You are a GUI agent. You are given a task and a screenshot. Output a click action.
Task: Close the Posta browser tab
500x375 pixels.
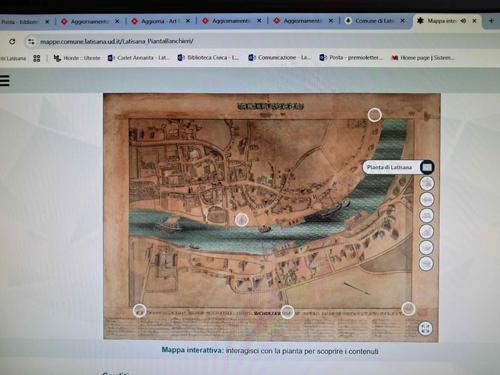47,22
